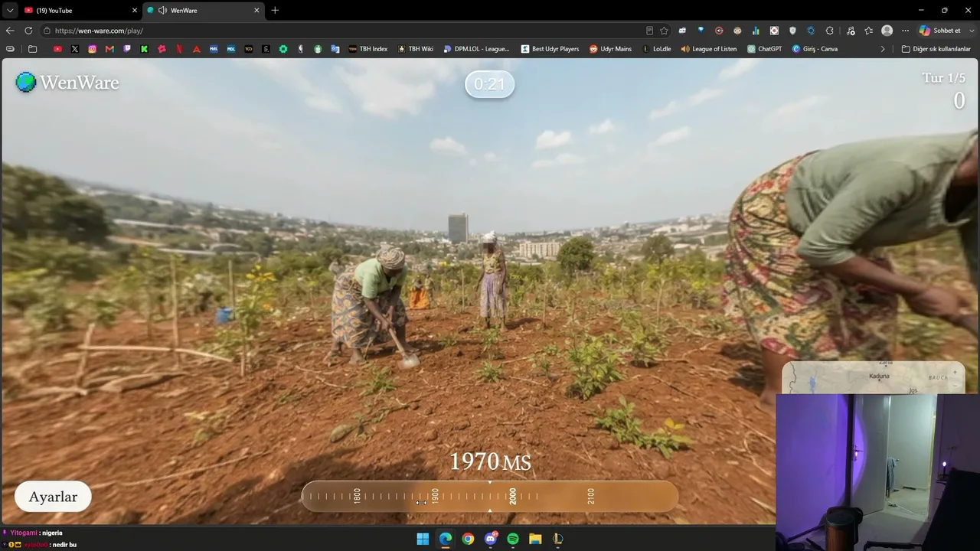Open the mini map showing Kaduna
Screen dimensions: 980x551
point(873,377)
